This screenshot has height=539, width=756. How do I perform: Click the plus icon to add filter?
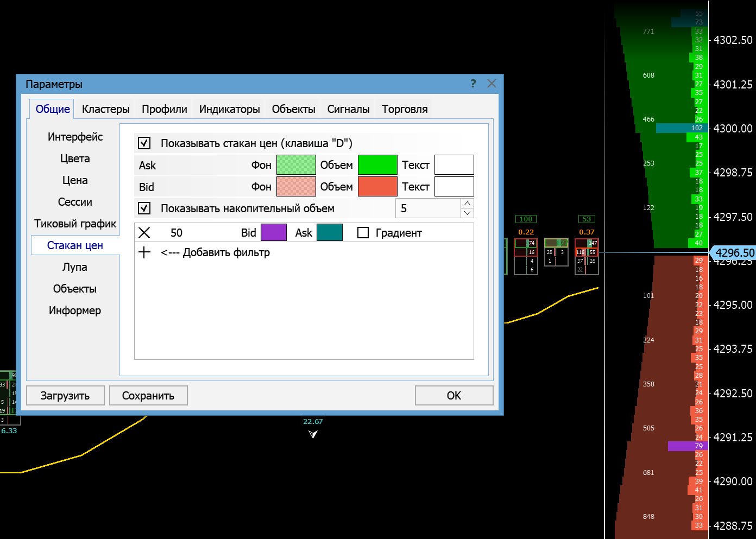pos(144,252)
